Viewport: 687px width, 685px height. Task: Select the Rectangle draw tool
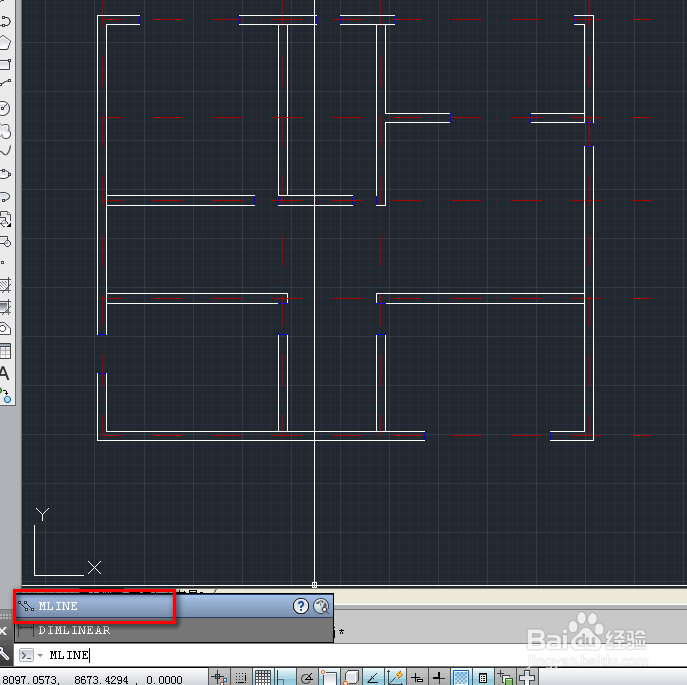[5, 64]
